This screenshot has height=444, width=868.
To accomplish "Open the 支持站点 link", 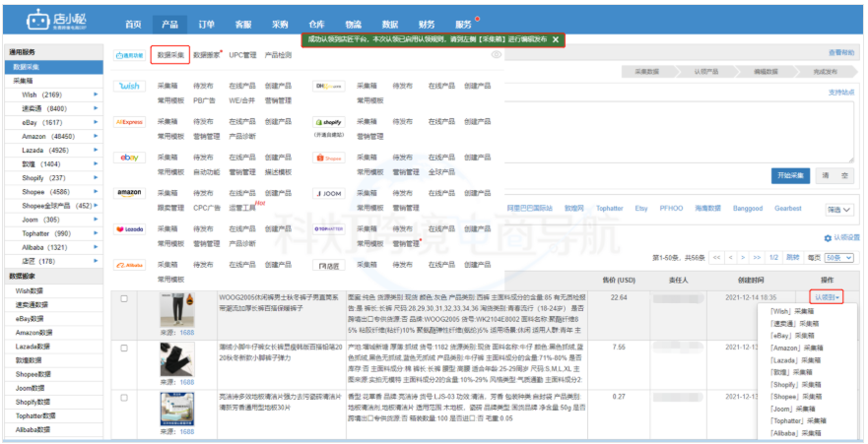I will [x=840, y=93].
